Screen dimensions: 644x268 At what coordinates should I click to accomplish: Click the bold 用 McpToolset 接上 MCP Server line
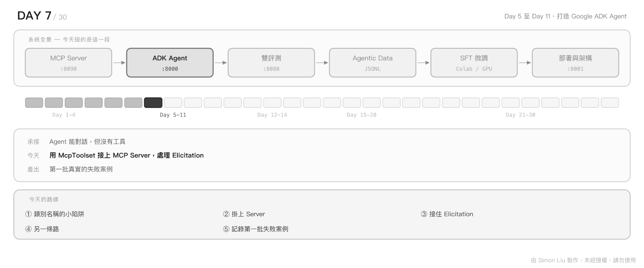[126, 155]
